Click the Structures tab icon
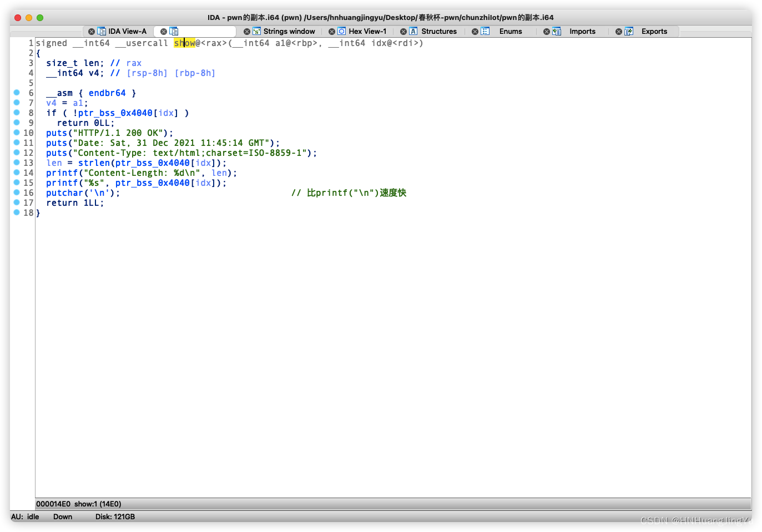 (x=413, y=32)
